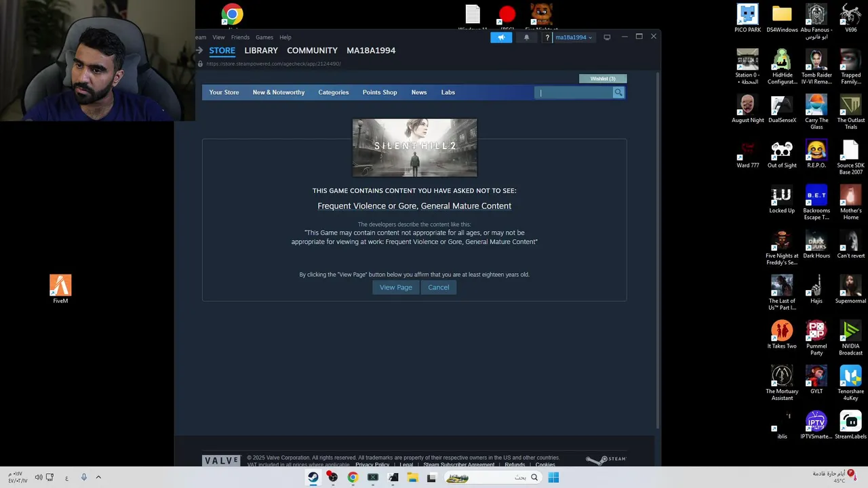
Task: Select the Out of Sight desktop icon
Action: [782, 154]
